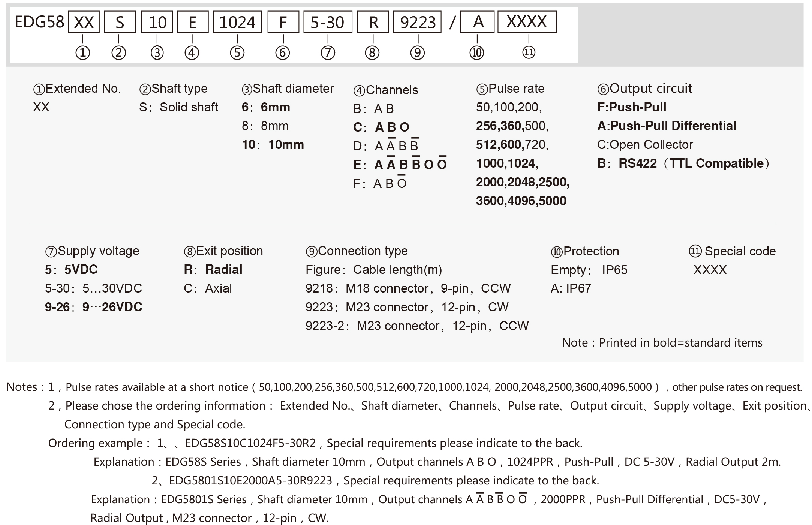Click '5: 5VDC' supply voltage option
812x525 pixels.
(x=71, y=270)
